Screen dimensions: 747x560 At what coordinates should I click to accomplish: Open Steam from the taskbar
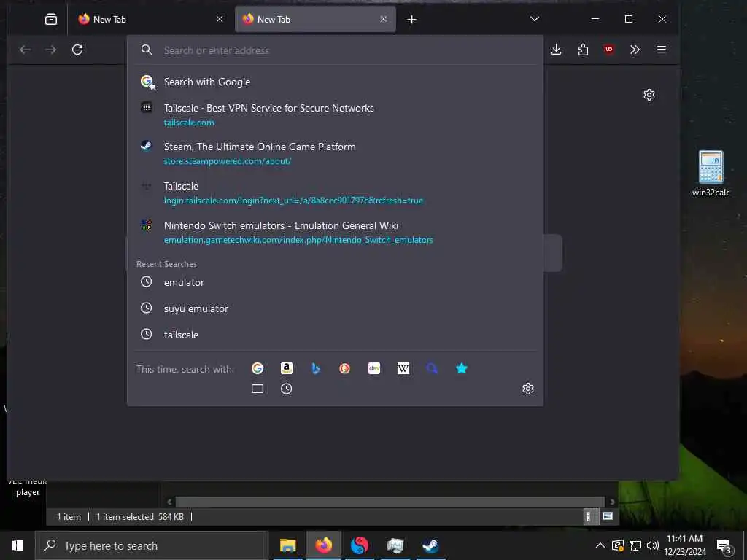click(430, 545)
